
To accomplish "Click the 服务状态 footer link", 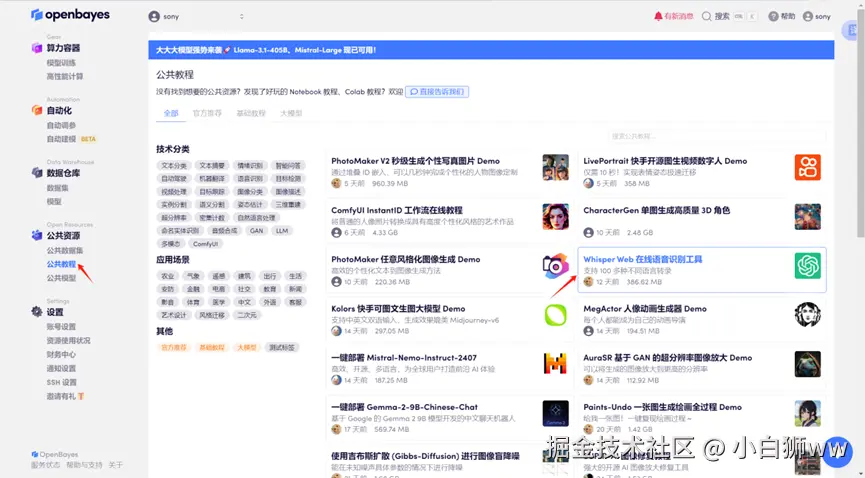I will pos(46,465).
